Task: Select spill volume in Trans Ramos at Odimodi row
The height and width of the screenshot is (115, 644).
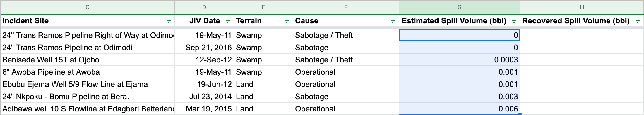Action: (x=460, y=48)
